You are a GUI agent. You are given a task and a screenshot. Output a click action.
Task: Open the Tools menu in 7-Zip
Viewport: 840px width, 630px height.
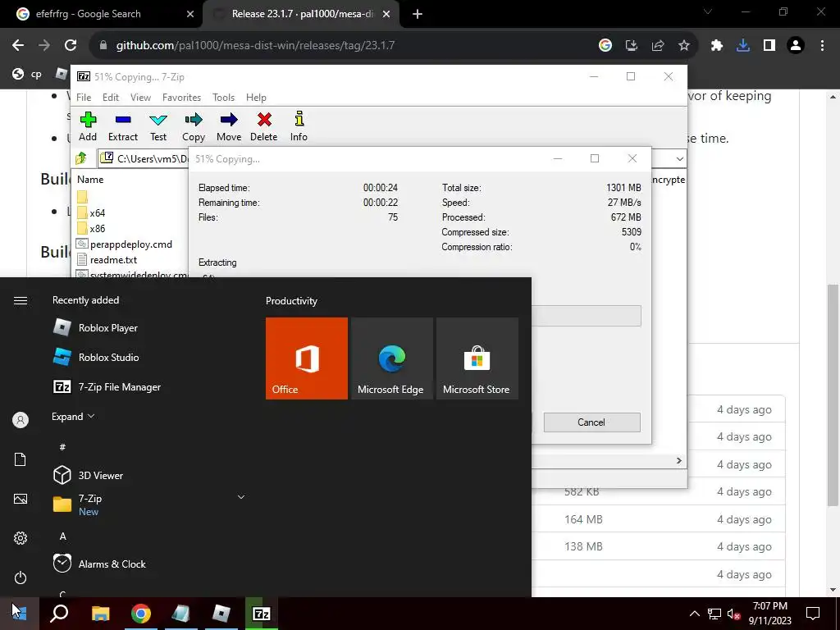[223, 98]
